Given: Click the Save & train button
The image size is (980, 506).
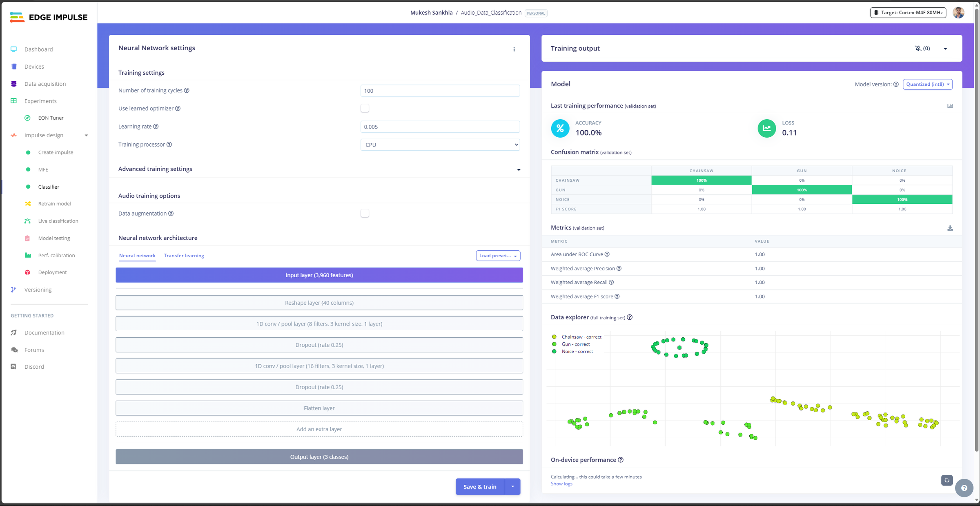Looking at the screenshot, I should pyautogui.click(x=480, y=486).
